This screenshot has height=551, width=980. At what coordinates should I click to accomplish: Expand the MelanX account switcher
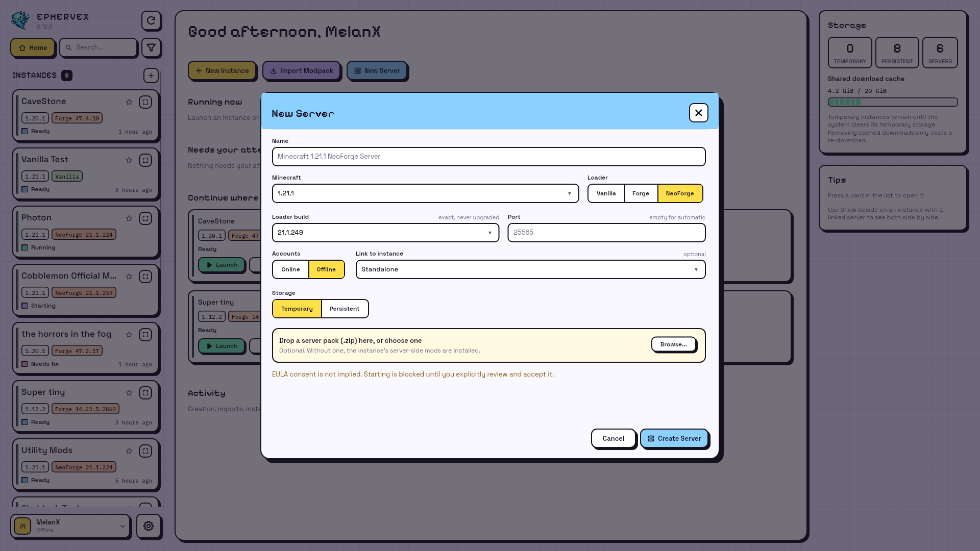[122, 526]
